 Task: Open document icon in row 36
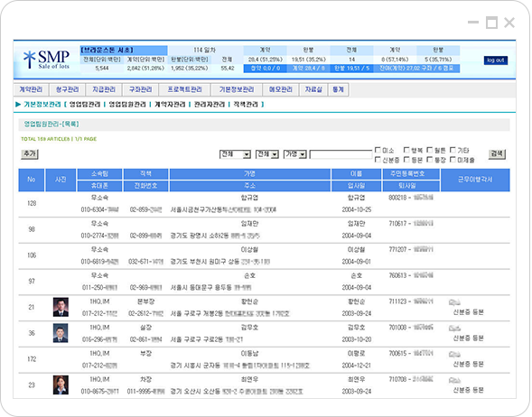pos(454,328)
